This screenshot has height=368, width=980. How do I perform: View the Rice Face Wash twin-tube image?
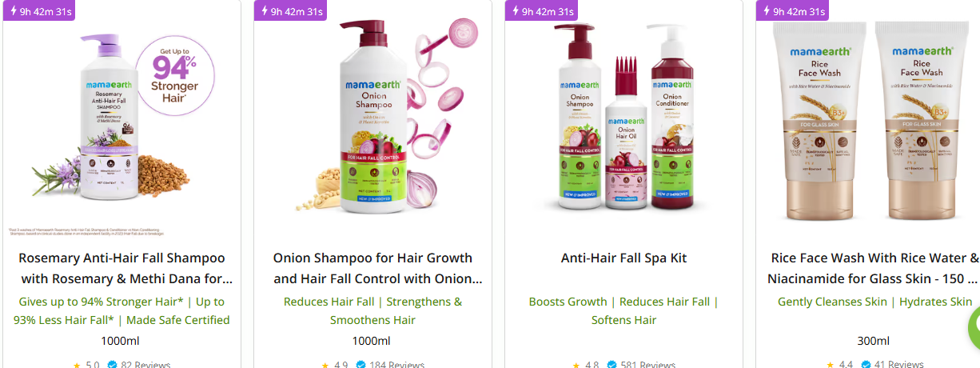[x=869, y=120]
